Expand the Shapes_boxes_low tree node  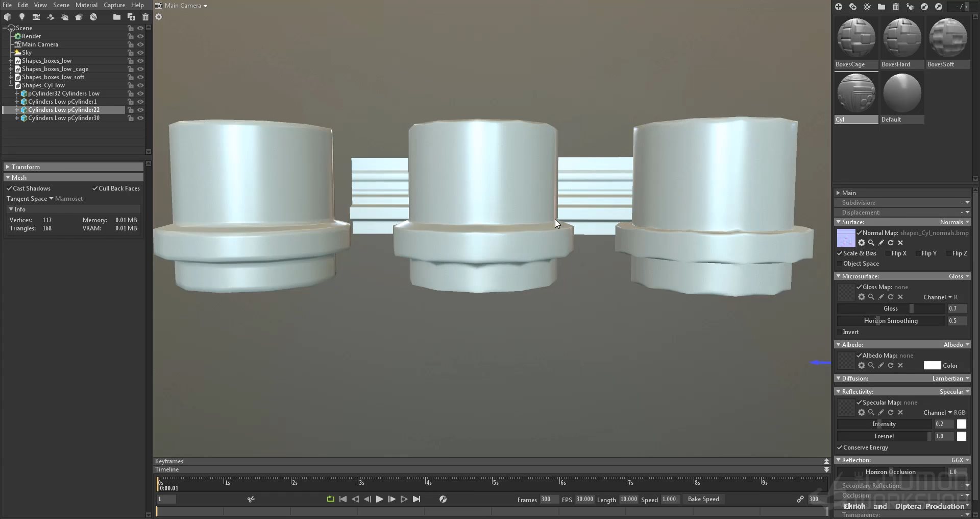pyautogui.click(x=10, y=61)
